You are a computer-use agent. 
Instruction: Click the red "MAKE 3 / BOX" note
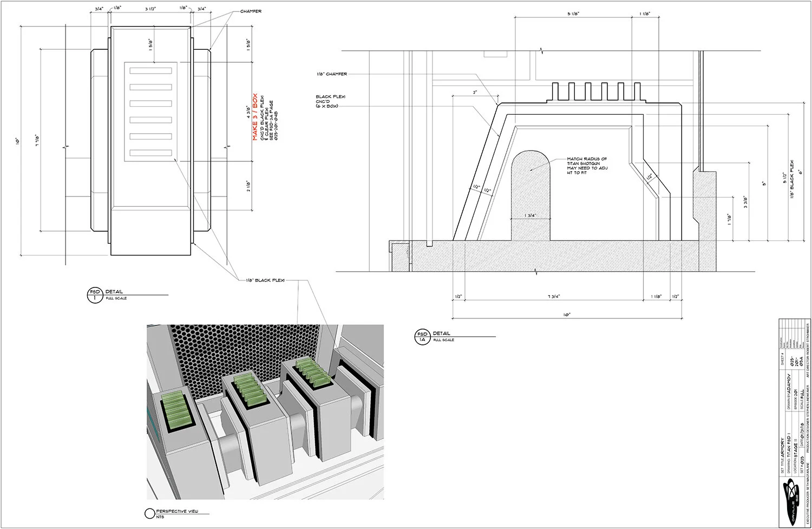[255, 117]
